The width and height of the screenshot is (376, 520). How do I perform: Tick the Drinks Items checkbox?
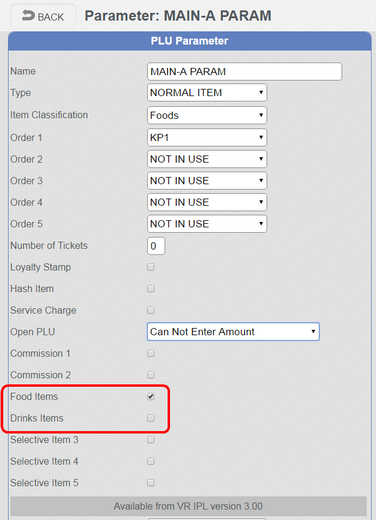pyautogui.click(x=151, y=418)
